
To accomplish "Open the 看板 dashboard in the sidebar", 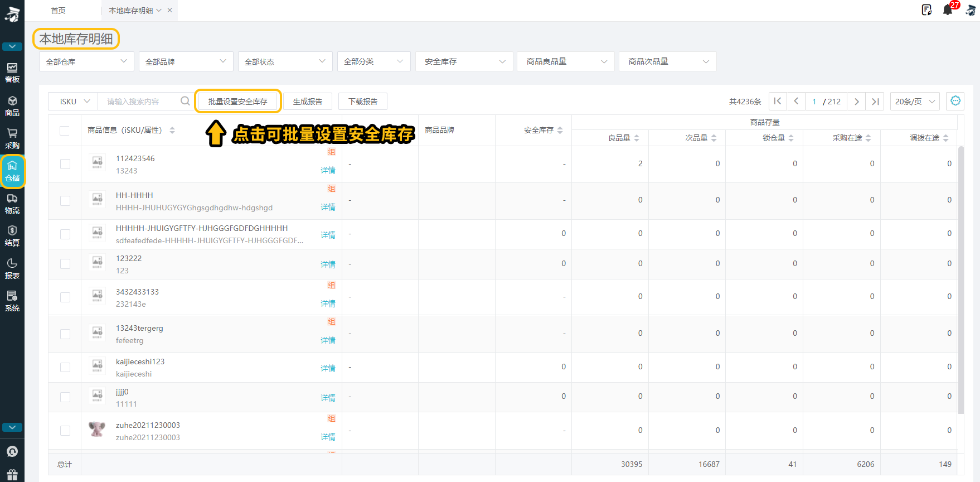I will click(12, 73).
